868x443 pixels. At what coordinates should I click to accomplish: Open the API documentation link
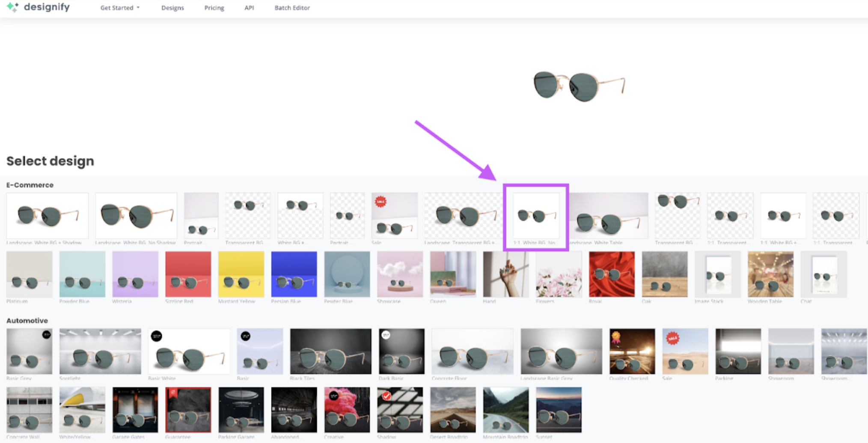point(249,8)
